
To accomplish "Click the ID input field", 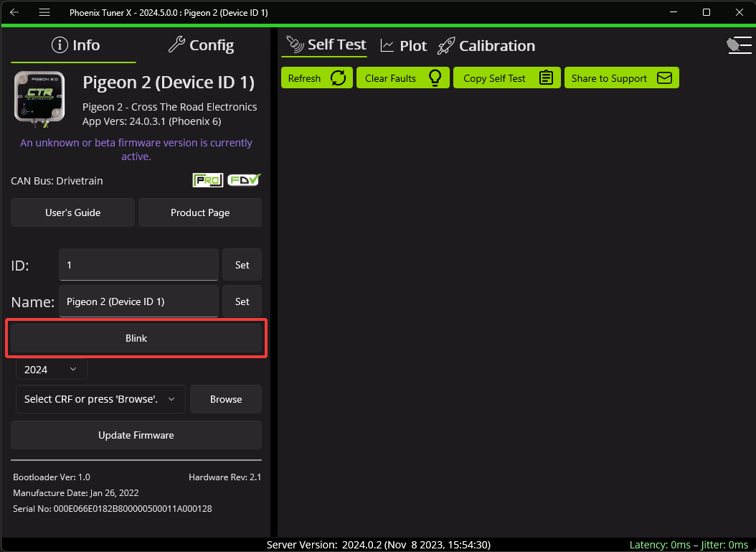I will pyautogui.click(x=139, y=264).
